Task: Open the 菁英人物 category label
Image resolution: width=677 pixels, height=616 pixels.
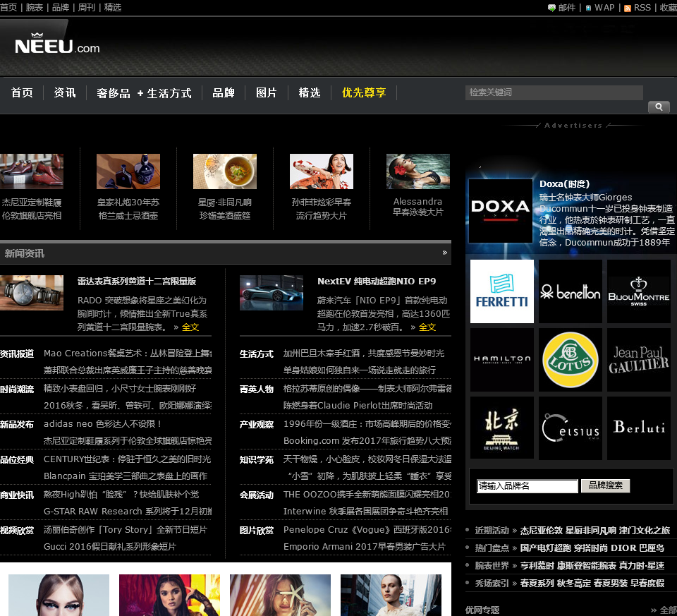Action: pos(257,389)
